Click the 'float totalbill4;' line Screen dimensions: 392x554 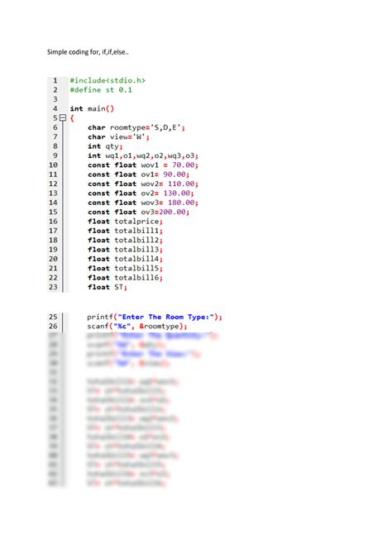tap(125, 259)
